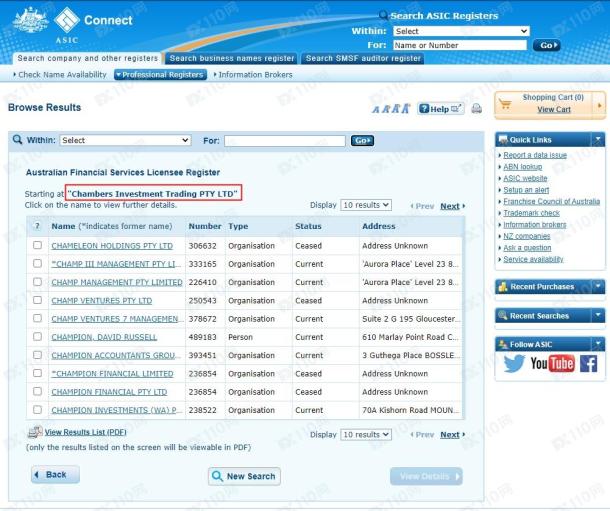Tick the checkbox for CHAMP VENTURES 7 MANAGEMEN row

click(37, 318)
